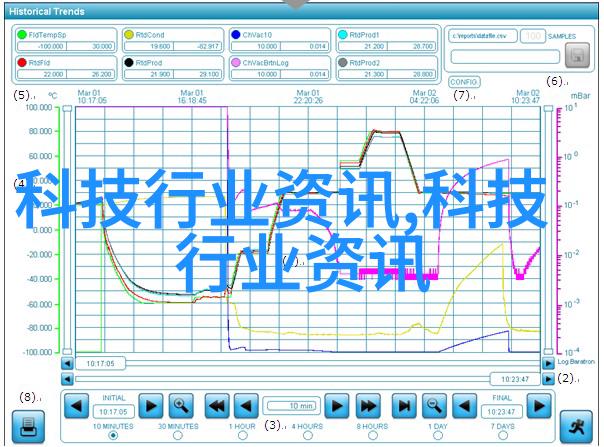Click the cyan RtdProd1 color indicator
This screenshot has width=604, height=447.
[x=342, y=35]
